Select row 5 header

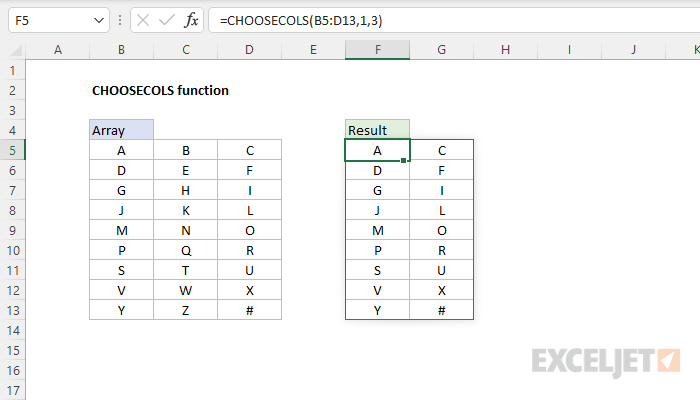tap(12, 150)
